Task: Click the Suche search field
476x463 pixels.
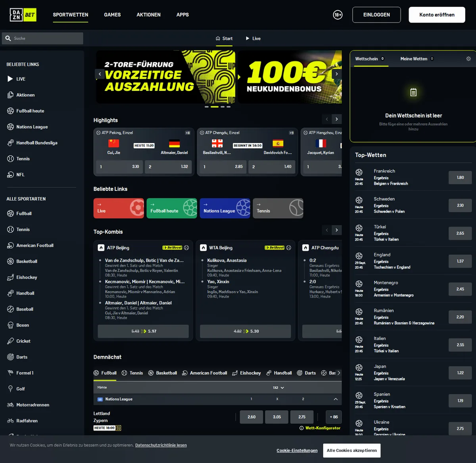Action: pyautogui.click(x=42, y=38)
